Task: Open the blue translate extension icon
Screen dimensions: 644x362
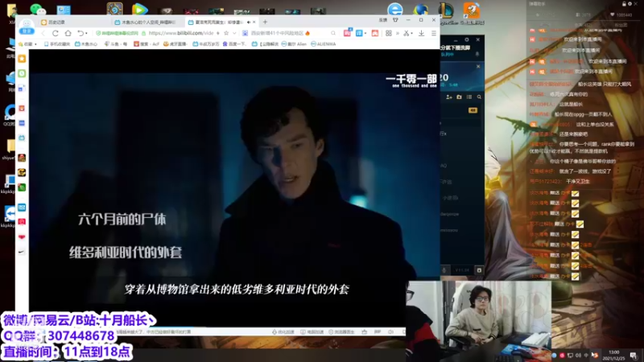Action: (x=359, y=33)
